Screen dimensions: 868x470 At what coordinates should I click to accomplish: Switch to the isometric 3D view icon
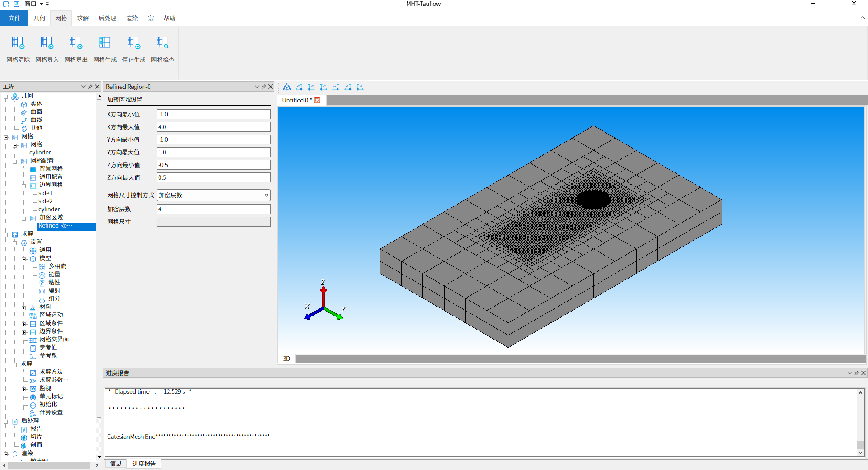287,87
